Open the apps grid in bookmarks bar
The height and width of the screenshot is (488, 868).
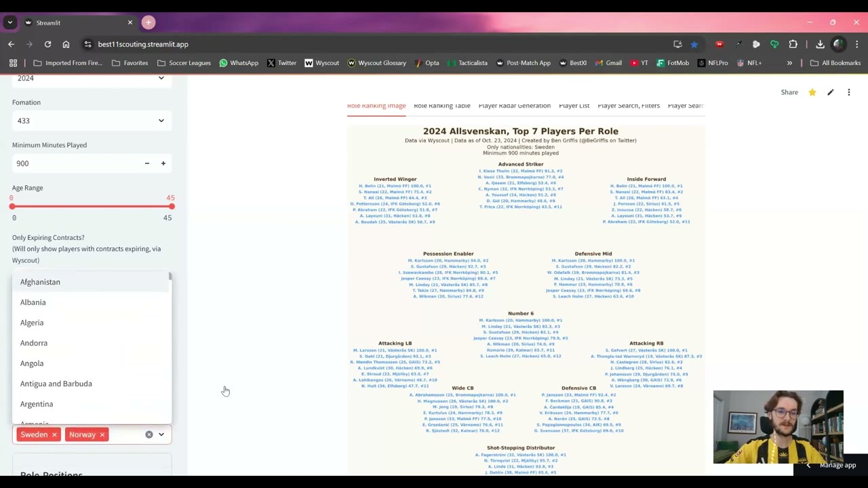click(x=13, y=63)
